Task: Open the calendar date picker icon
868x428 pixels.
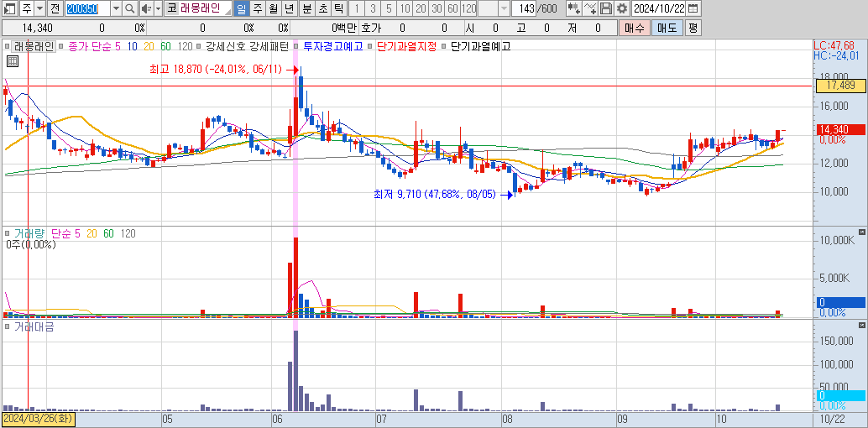Action: point(692,8)
